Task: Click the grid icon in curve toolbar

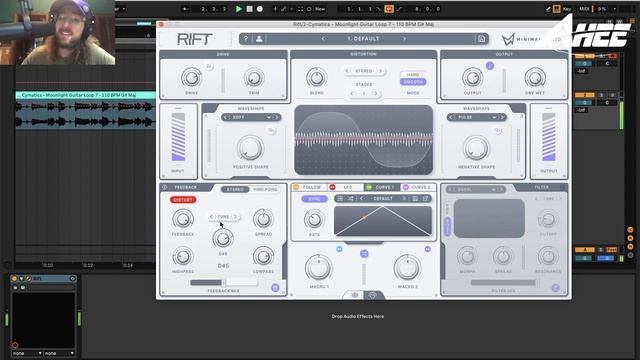Action: pyautogui.click(x=340, y=199)
